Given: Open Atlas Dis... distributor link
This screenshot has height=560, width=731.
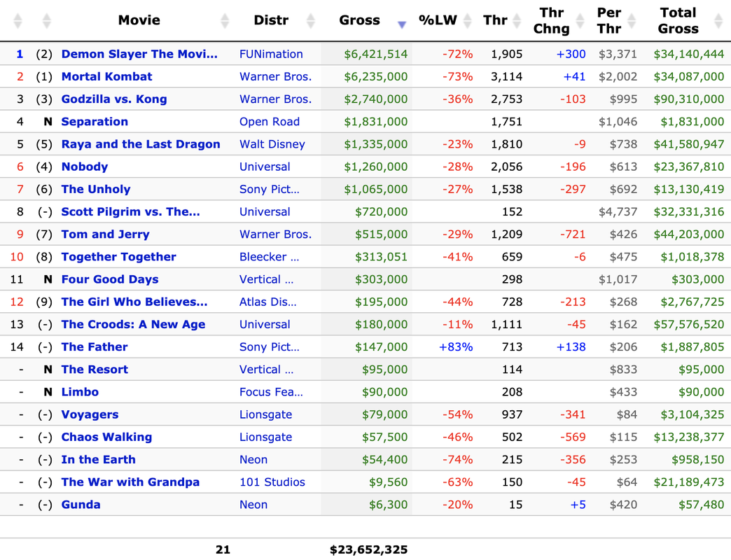Looking at the screenshot, I should click(x=268, y=302).
